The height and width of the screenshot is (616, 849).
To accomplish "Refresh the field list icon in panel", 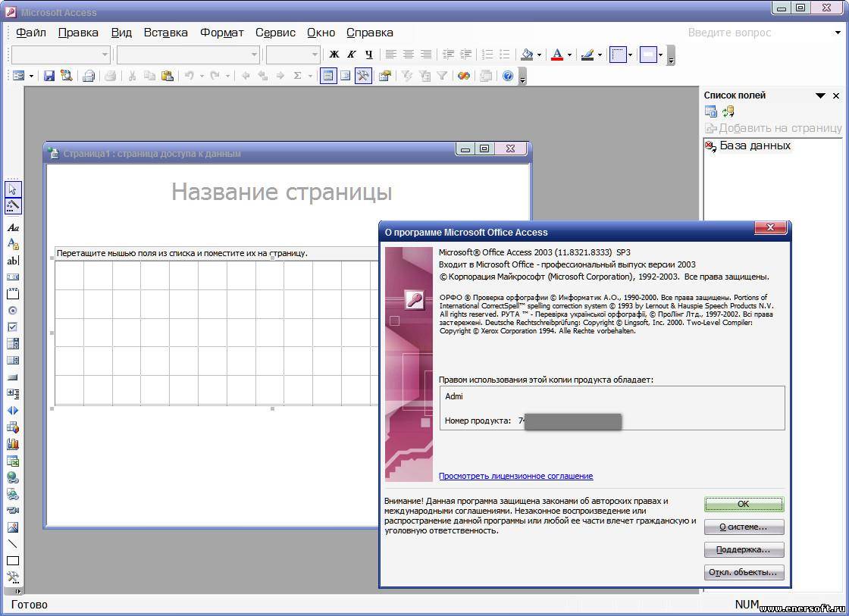I will (728, 111).
